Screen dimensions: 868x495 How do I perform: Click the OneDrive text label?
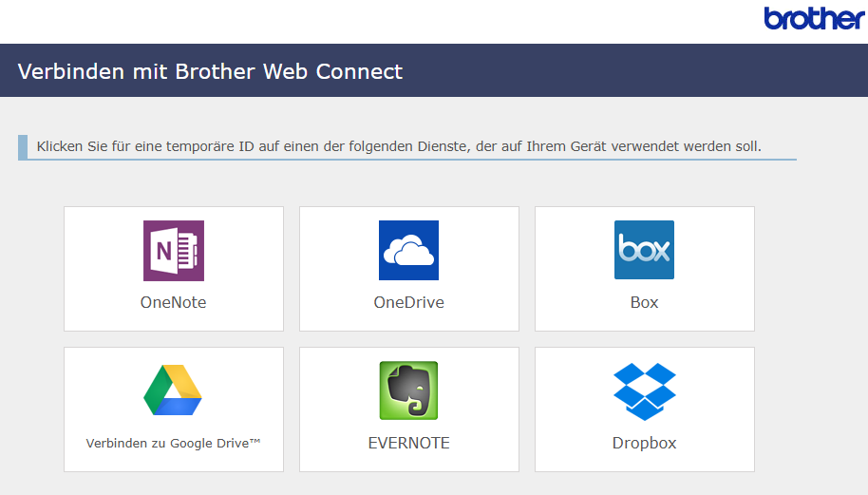pyautogui.click(x=409, y=302)
